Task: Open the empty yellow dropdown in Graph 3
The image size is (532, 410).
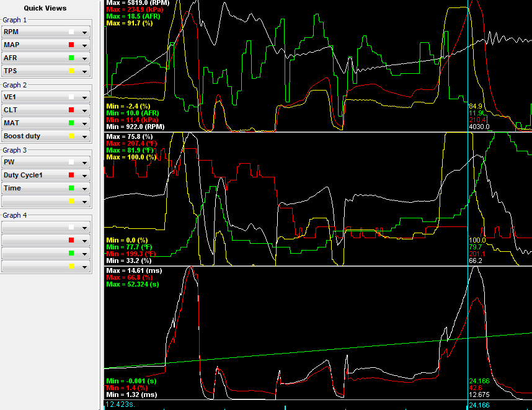Action: [83, 201]
